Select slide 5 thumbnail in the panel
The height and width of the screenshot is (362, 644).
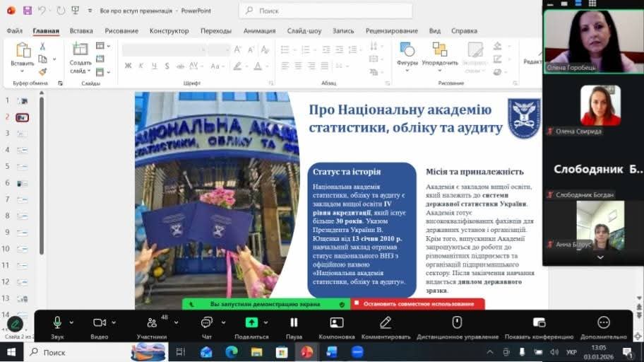pos(23,166)
